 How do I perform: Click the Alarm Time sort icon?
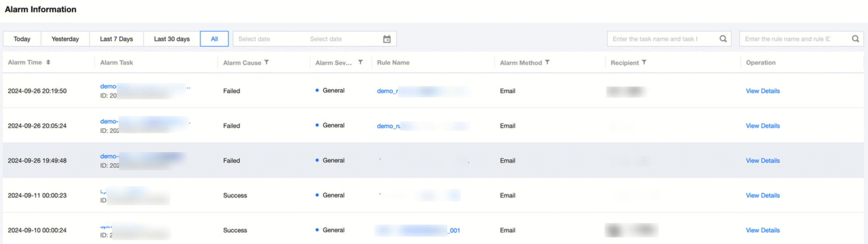[48, 62]
